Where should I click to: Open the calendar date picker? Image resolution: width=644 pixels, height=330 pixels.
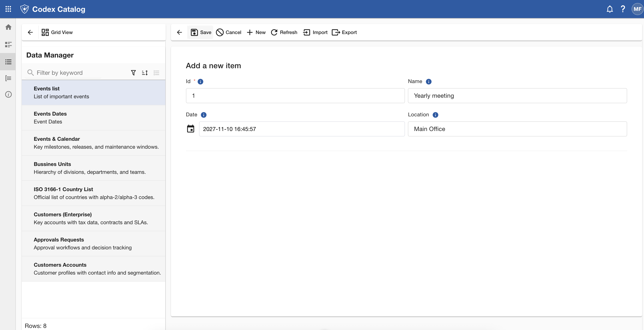click(191, 129)
